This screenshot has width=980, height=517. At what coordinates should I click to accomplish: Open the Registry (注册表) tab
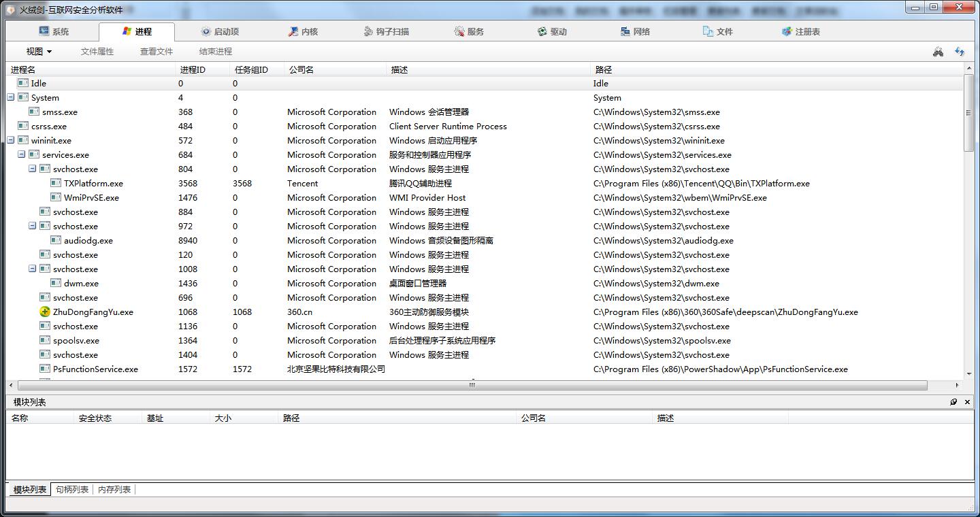pyautogui.click(x=801, y=32)
